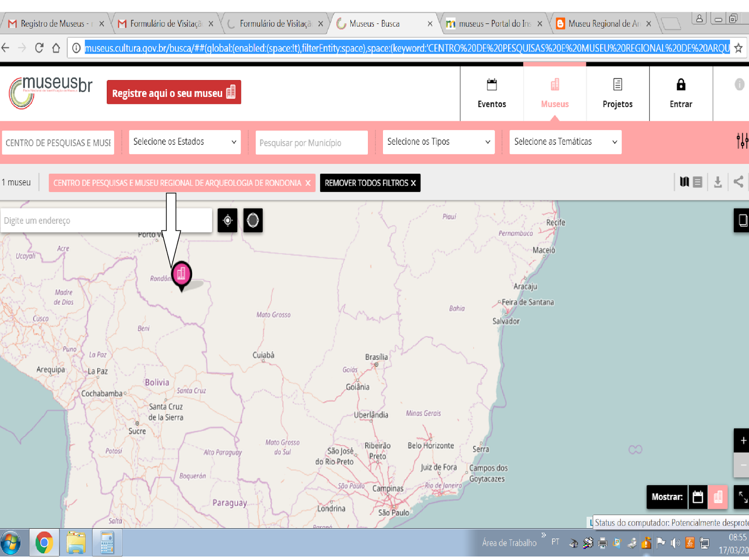749x560 pixels.
Task: Click the keyword search field
Action: (58, 142)
